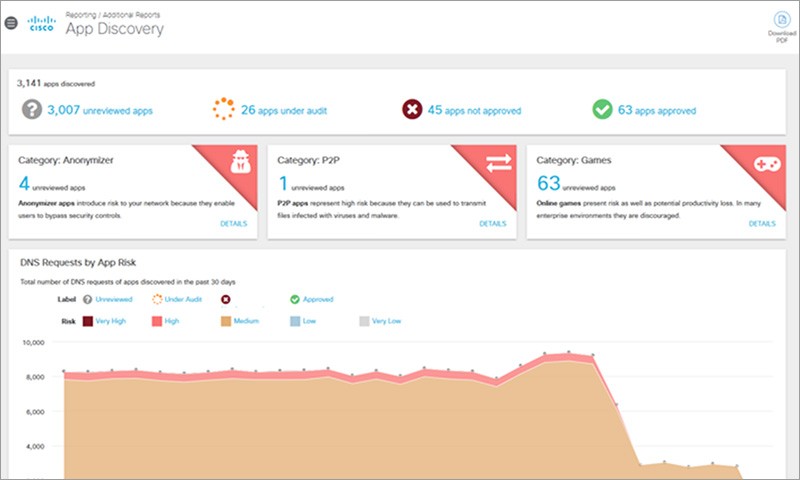Click the Cisco logo
800x480 pixels.
pos(41,24)
